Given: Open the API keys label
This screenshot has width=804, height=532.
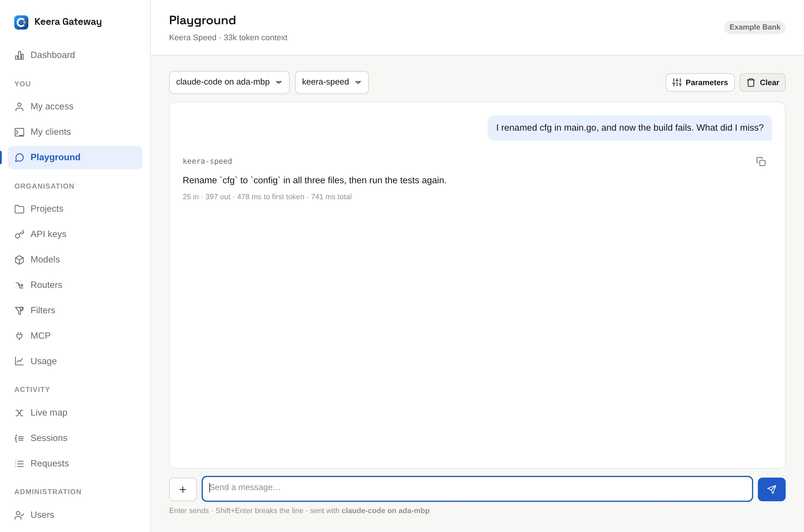Looking at the screenshot, I should tap(48, 234).
